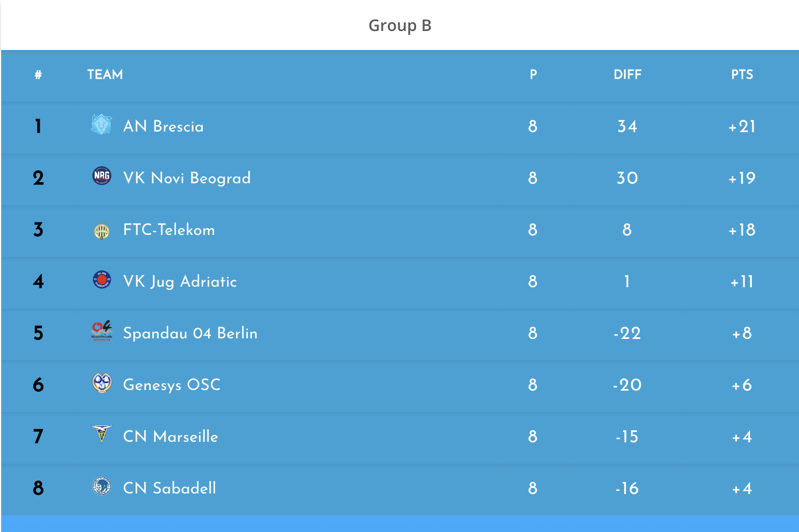Viewport: 799px width, 532px height.
Task: Open the AN Brescia team link
Action: 163,126
